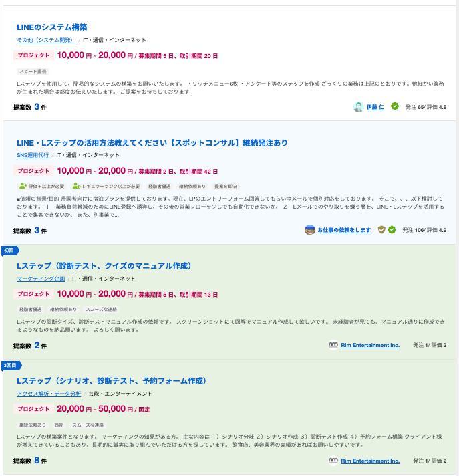Click スムーズな連絡 tag in 診断テスト、クイズ listing
This screenshot has width=459, height=476.
(102, 310)
